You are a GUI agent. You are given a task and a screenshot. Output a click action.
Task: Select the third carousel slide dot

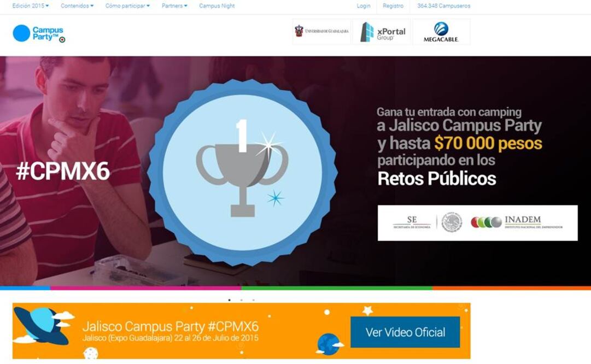click(x=254, y=300)
